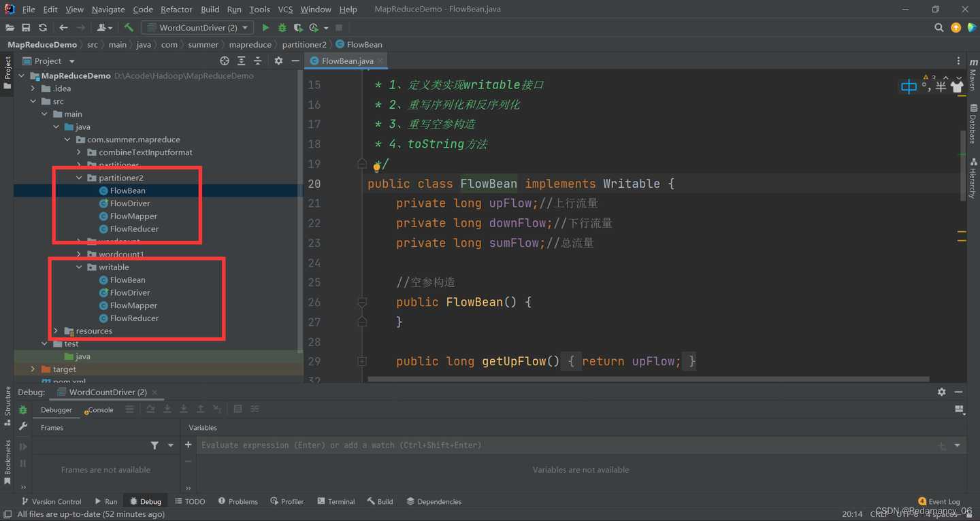Collapse the partitioner2 package folder
This screenshot has width=980, height=521.
tap(80, 178)
